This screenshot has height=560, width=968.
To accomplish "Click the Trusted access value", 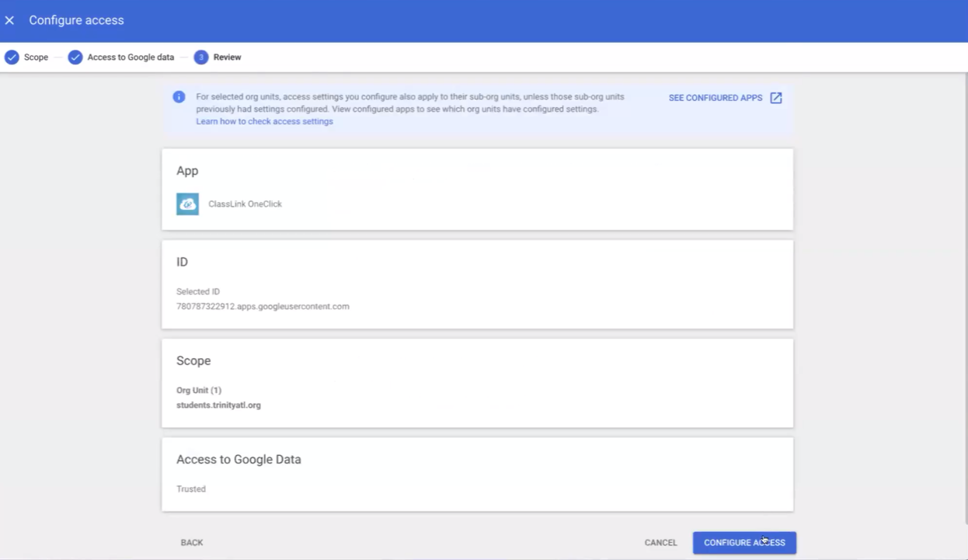I will coord(191,489).
